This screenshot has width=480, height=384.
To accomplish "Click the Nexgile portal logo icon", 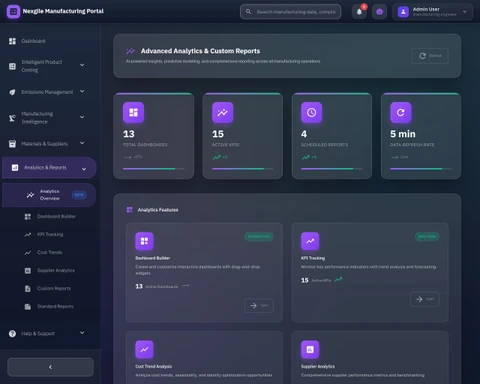I will click(13, 12).
